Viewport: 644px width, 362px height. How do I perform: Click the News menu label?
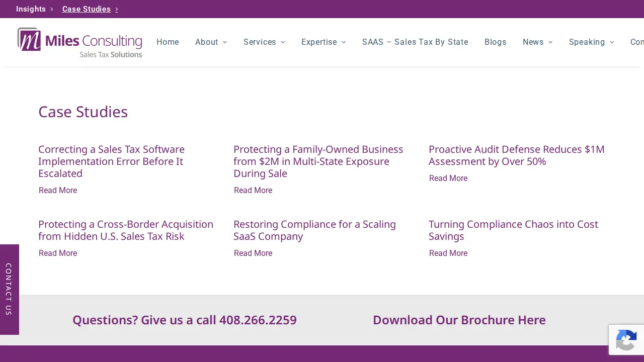[x=533, y=42]
